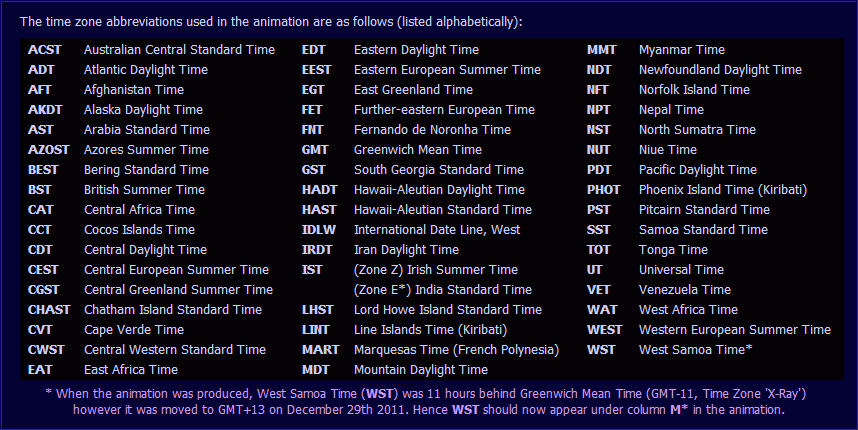Select the HADT abbreviation
The image size is (858, 430).
tap(320, 190)
